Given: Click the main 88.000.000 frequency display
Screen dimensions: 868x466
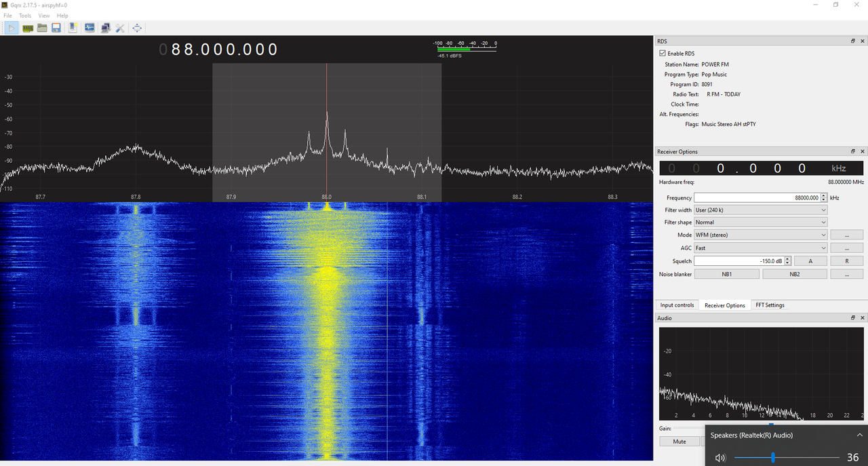Looking at the screenshot, I should tap(218, 50).
